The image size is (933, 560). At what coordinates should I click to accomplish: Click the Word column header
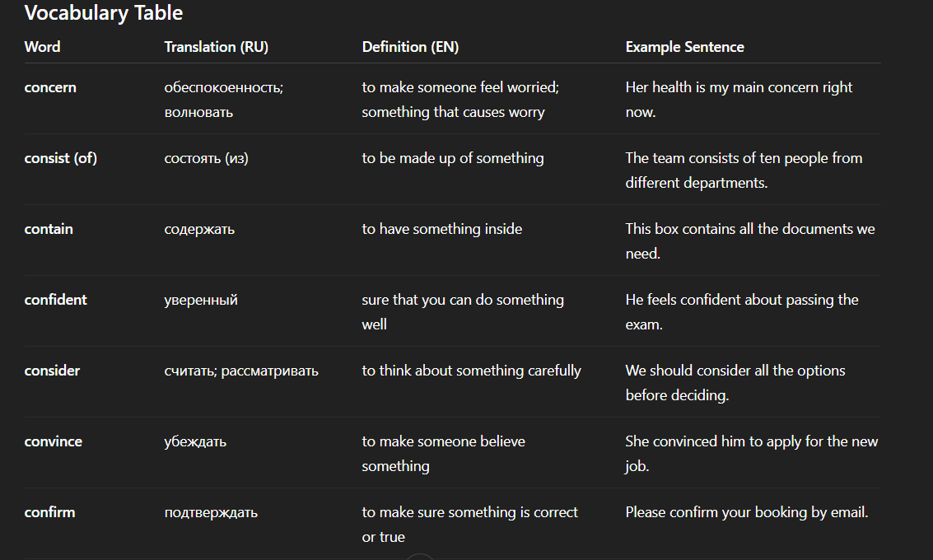point(42,47)
